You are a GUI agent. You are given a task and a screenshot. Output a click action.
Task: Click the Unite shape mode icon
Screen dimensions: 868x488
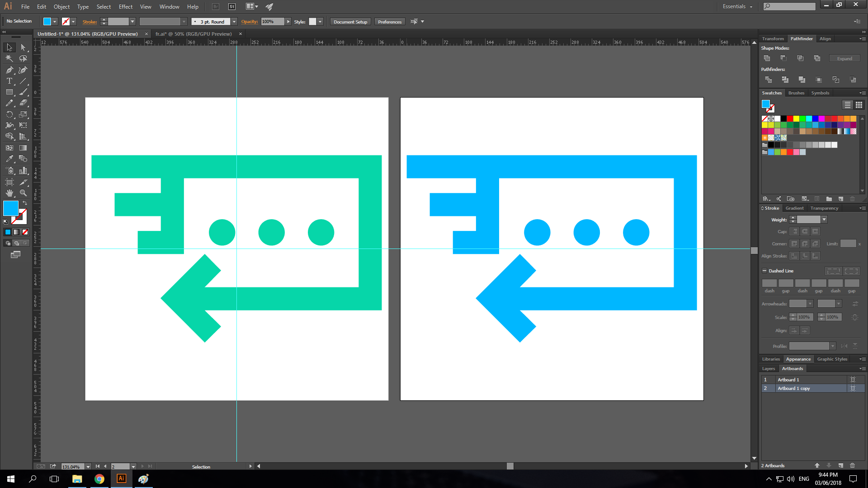tap(767, 58)
